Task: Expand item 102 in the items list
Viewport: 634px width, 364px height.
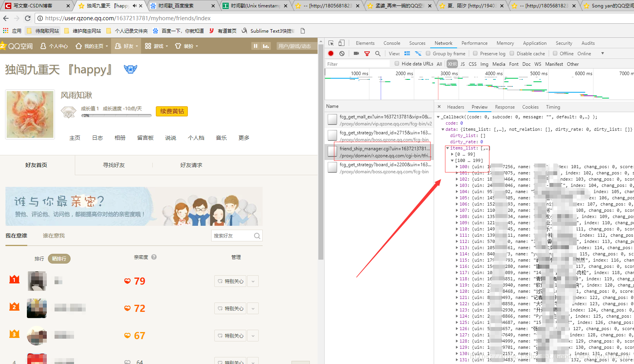Action: point(457,179)
